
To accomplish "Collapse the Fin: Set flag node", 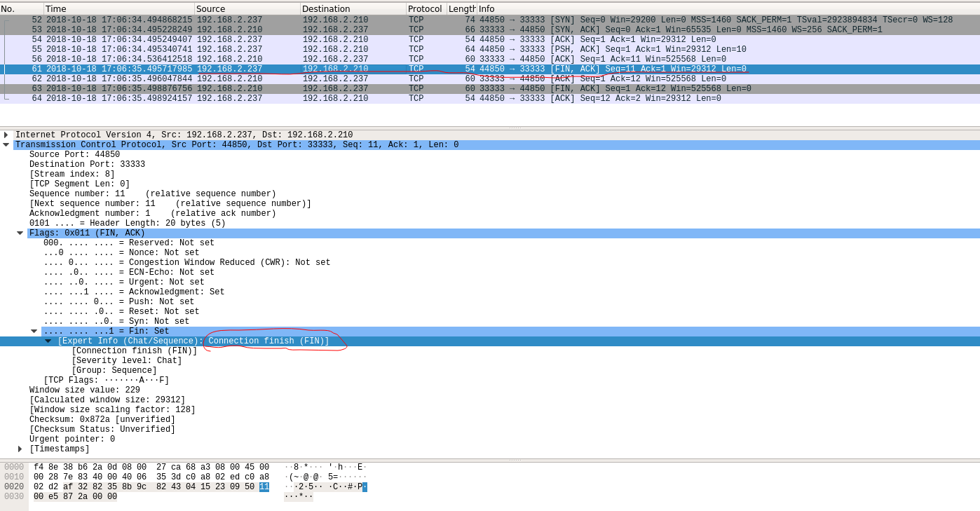I will point(34,332).
